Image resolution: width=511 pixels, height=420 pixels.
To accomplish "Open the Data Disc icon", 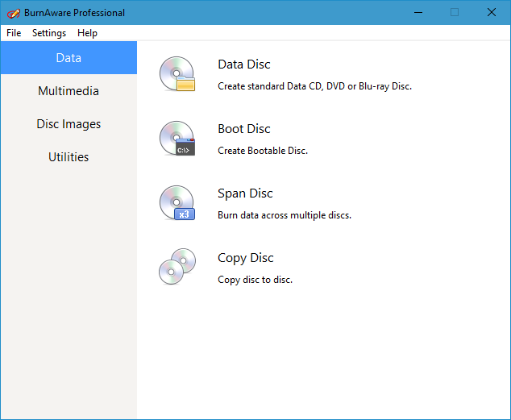I will (177, 73).
